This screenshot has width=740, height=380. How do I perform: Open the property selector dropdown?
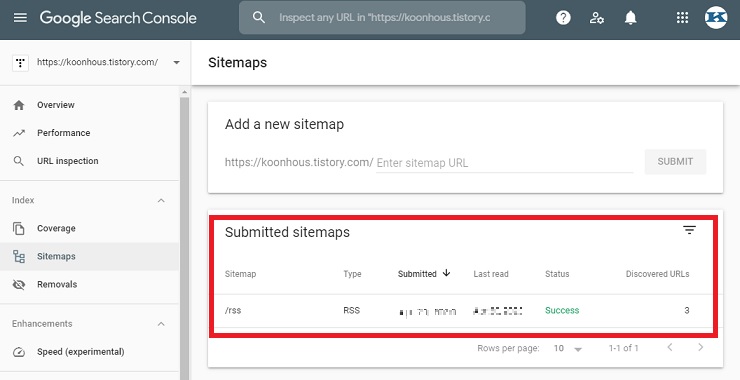coord(177,63)
